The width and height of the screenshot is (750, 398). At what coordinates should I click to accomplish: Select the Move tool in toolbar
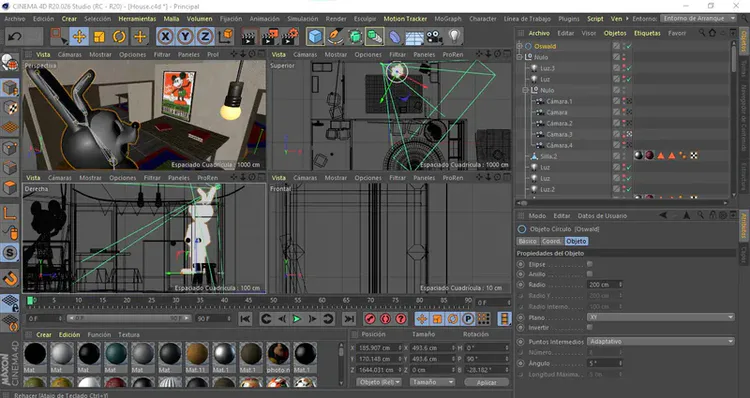pyautogui.click(x=79, y=37)
